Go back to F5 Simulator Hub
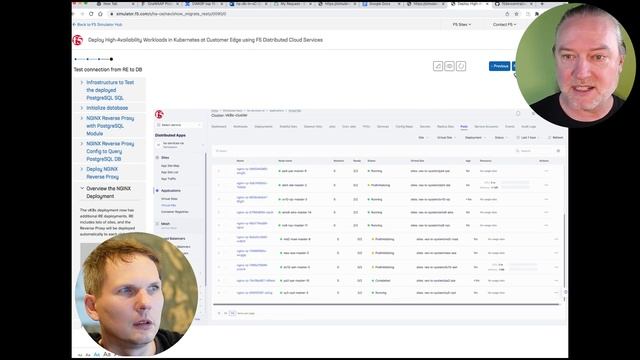 (x=98, y=24)
